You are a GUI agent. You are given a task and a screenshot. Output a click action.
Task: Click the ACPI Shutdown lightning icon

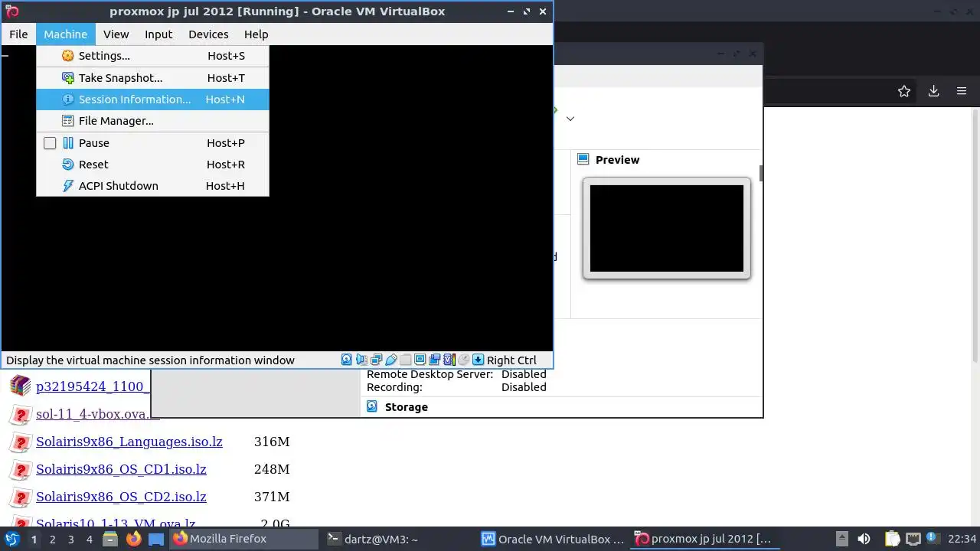coord(67,186)
